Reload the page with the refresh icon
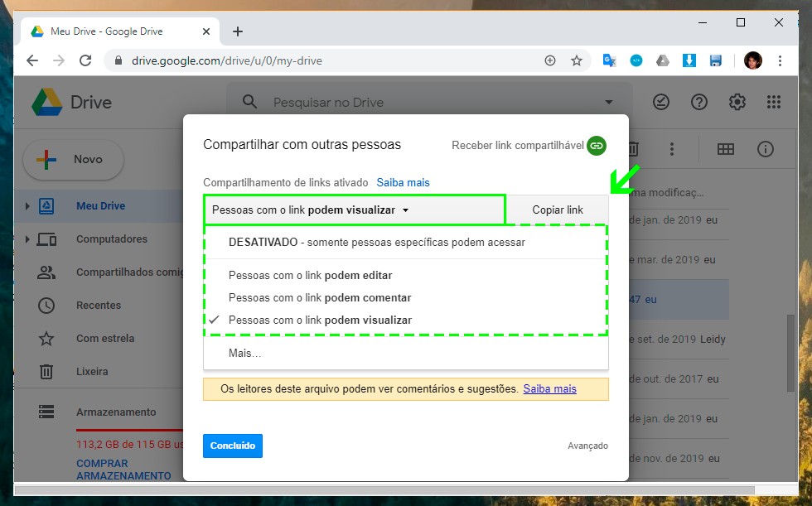The image size is (812, 506). [85, 60]
